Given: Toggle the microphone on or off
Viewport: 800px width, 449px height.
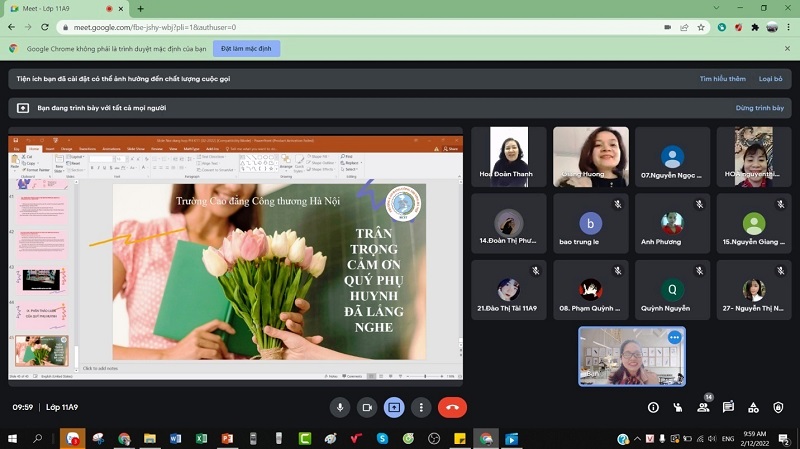Looking at the screenshot, I should point(340,407).
